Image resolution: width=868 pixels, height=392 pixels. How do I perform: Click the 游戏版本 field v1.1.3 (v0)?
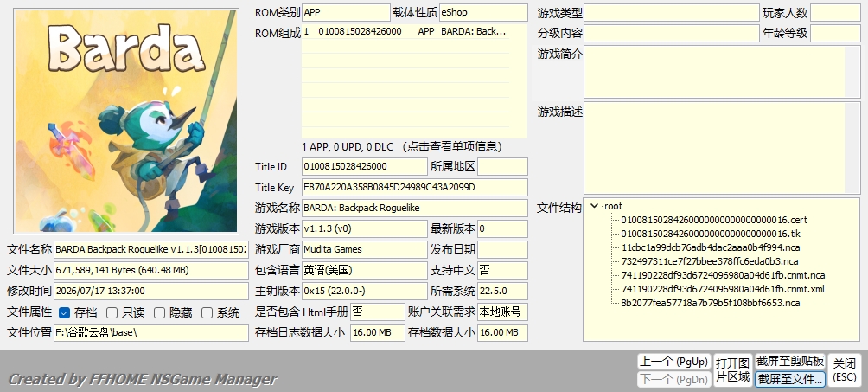tap(365, 228)
